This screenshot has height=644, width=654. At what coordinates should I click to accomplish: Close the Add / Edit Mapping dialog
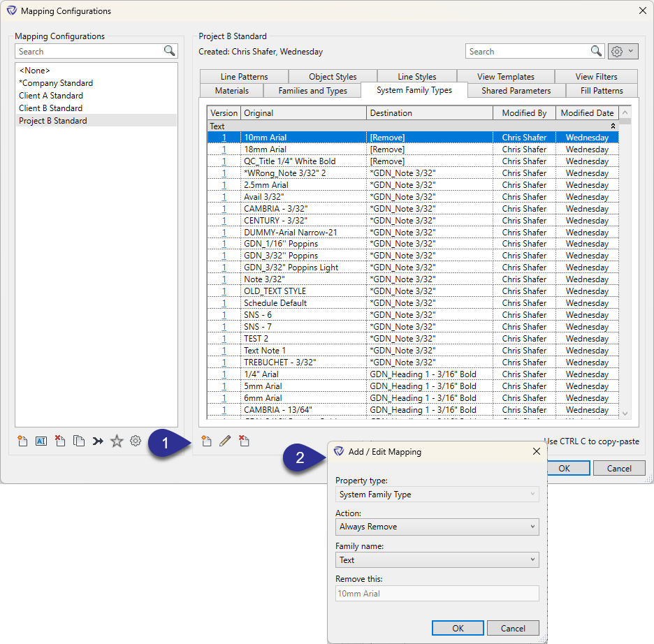click(x=537, y=451)
